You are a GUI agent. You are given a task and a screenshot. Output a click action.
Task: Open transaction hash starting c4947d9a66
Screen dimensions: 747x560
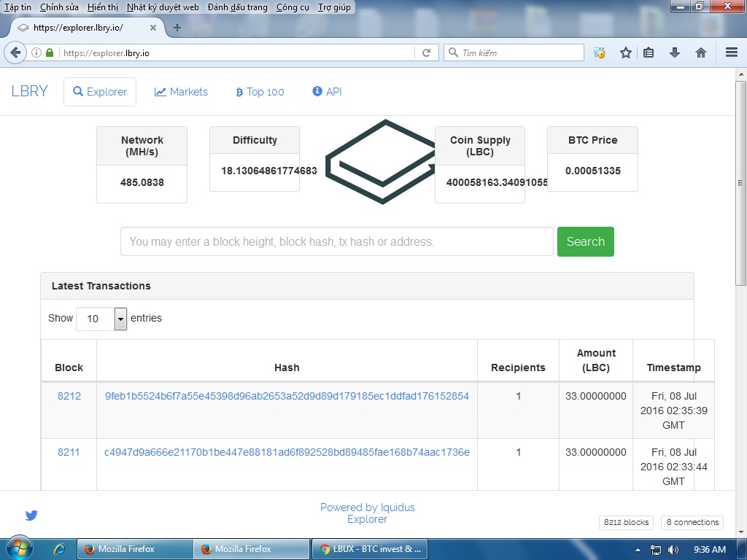(x=287, y=452)
